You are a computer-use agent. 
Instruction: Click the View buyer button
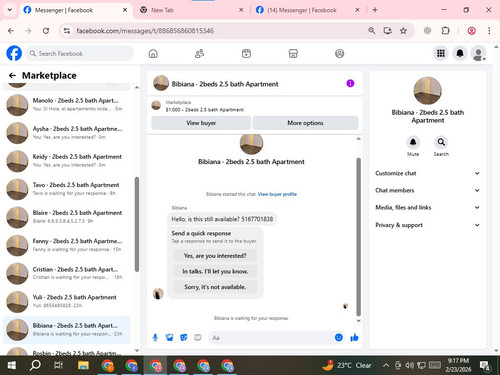pos(201,123)
